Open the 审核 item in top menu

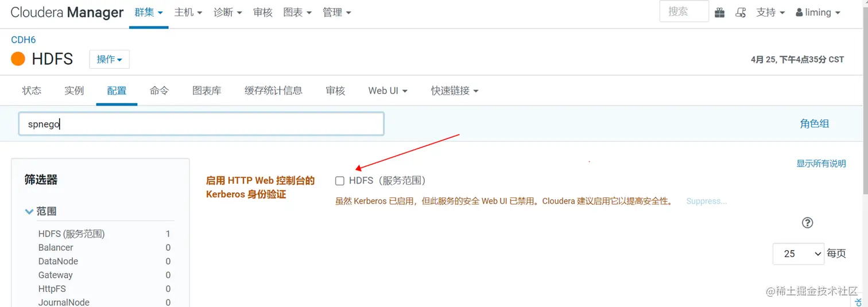(263, 12)
